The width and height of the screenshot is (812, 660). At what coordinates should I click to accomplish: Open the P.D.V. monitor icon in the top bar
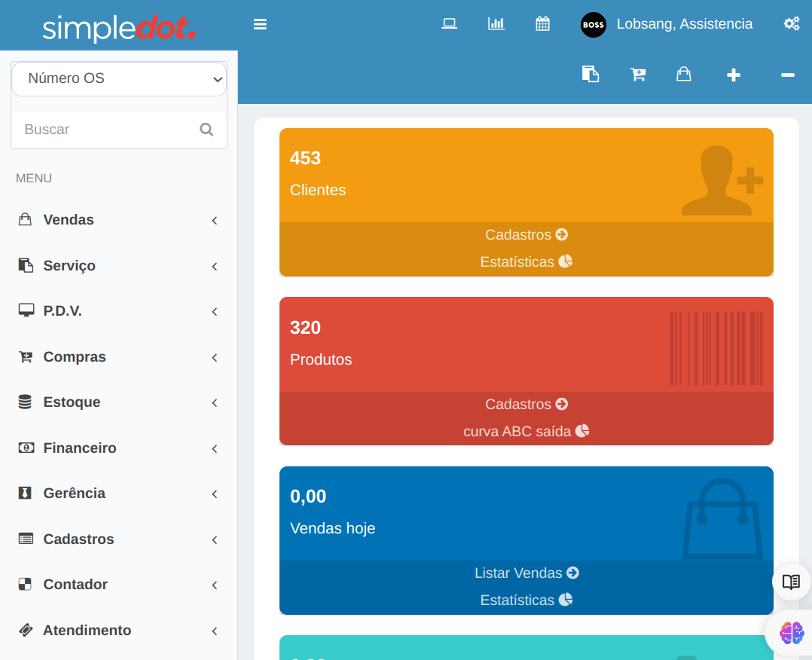[x=449, y=23]
